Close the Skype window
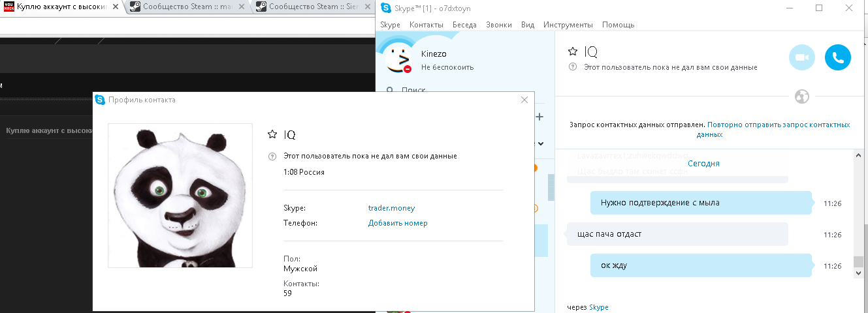Viewport: 868px width, 313px height. coord(850,8)
